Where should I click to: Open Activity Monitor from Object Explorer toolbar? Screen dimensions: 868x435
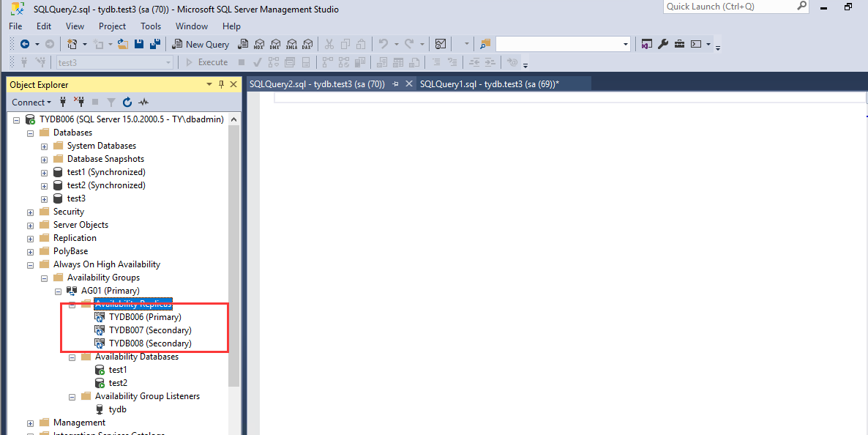coord(143,102)
